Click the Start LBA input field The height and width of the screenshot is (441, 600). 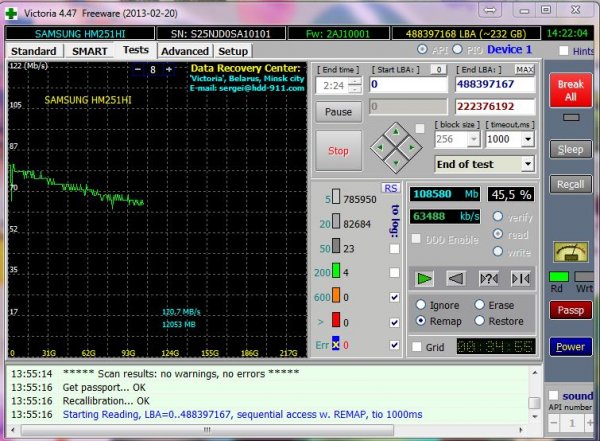coord(408,86)
